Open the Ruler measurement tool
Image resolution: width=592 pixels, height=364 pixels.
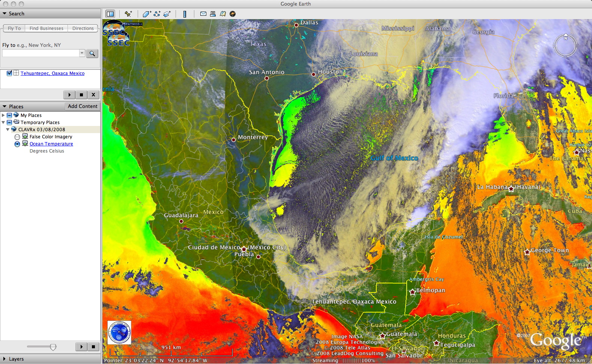point(185,14)
